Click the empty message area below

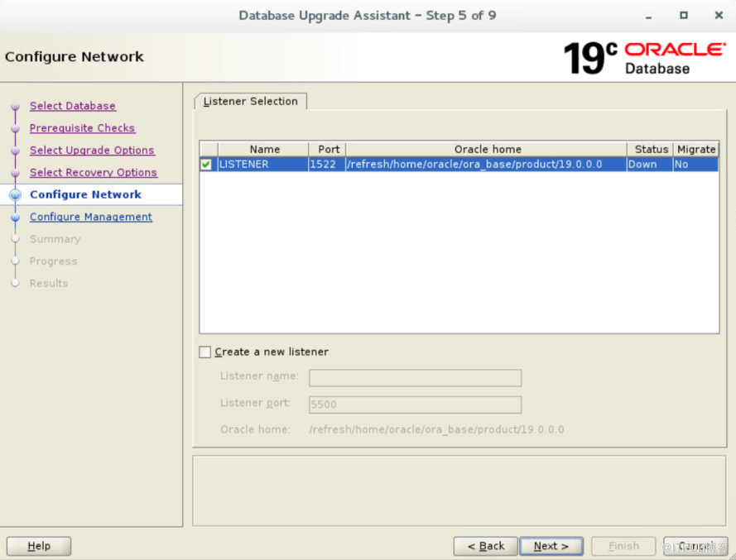point(459,491)
